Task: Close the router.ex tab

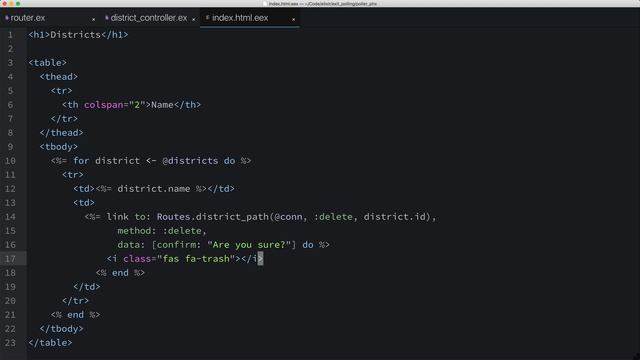Action: 93,19
